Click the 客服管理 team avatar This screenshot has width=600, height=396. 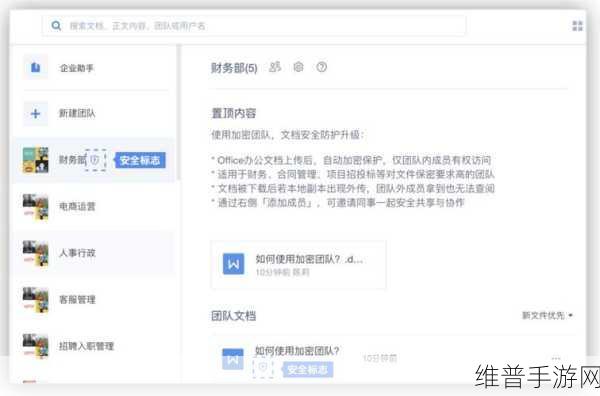click(36, 300)
